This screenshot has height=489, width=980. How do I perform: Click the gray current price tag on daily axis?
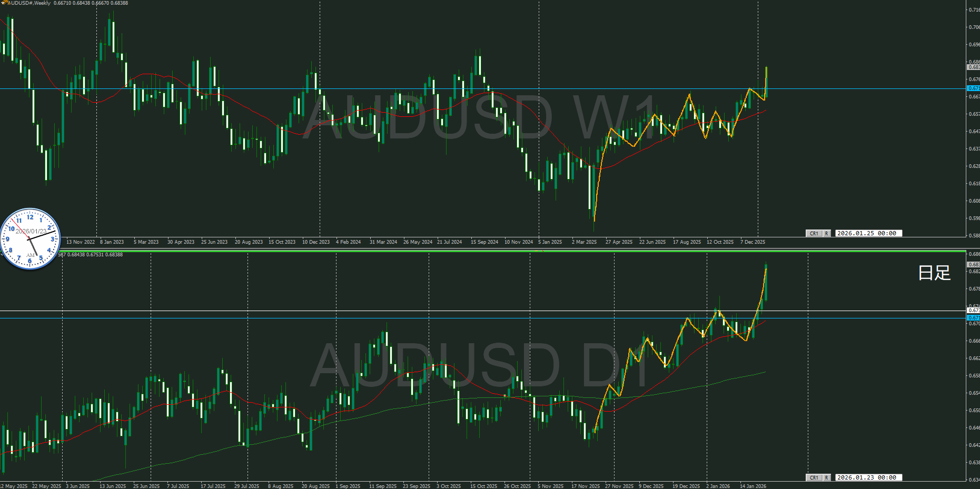pyautogui.click(x=973, y=264)
